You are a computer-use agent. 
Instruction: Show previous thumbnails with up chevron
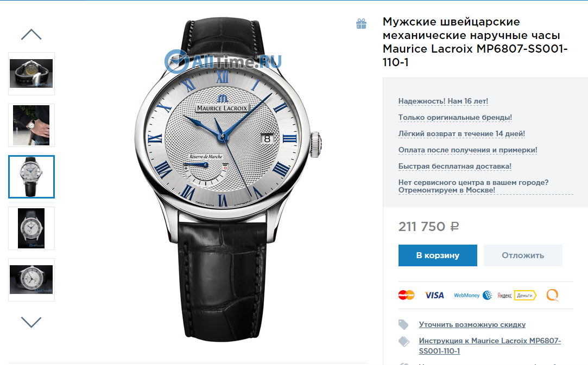[x=31, y=35]
